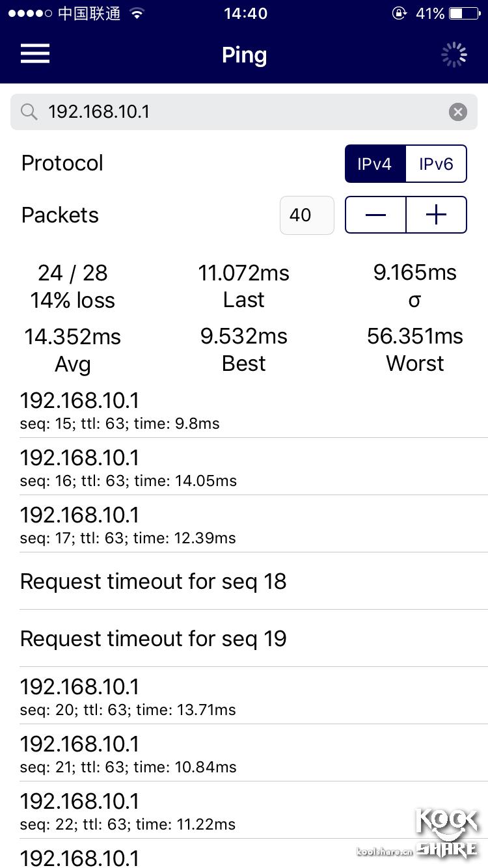Select the seq 17 ping result
The height and width of the screenshot is (868, 488).
[x=244, y=524]
